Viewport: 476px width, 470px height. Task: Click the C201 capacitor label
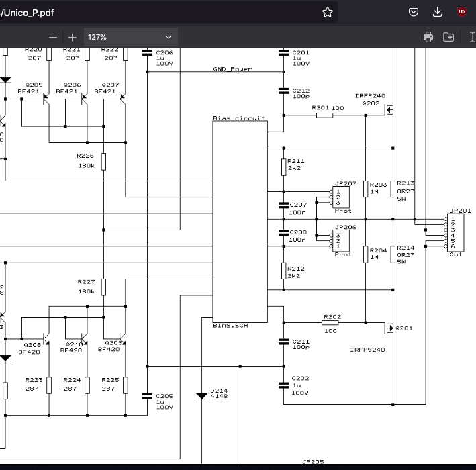click(301, 52)
